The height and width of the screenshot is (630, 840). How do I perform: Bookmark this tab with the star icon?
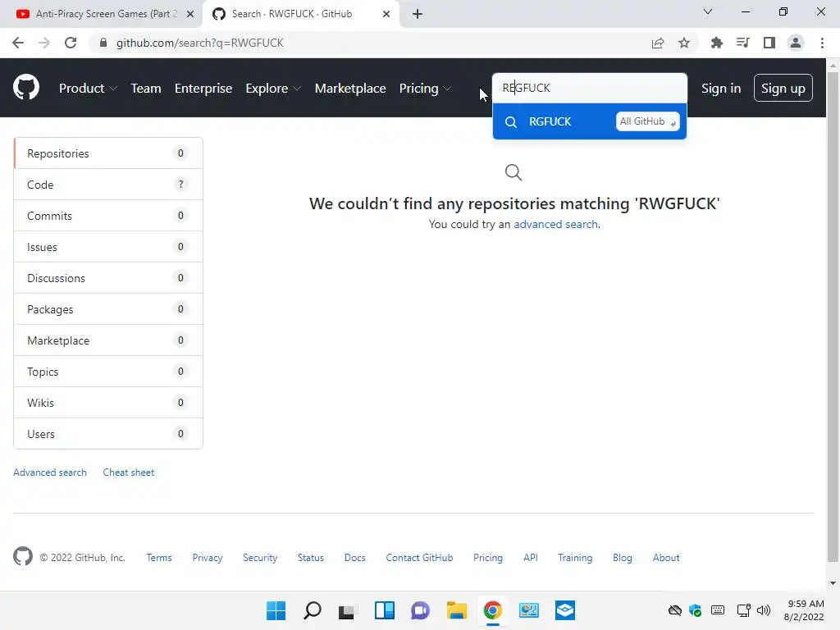[x=684, y=43]
